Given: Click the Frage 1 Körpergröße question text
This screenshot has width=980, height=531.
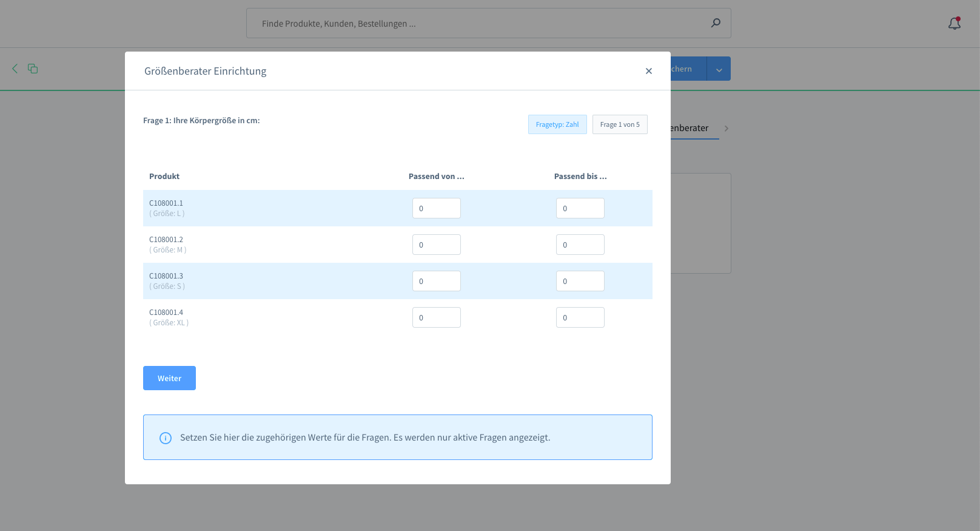Looking at the screenshot, I should coord(201,120).
